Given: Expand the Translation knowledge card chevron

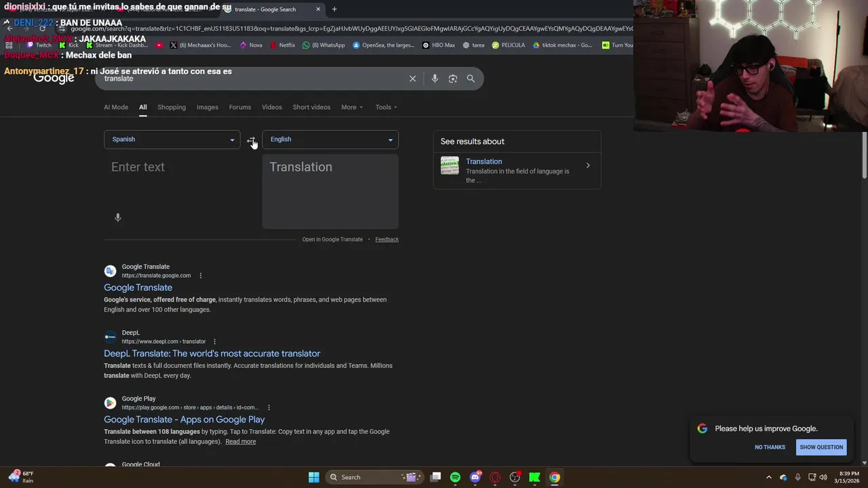Looking at the screenshot, I should [588, 165].
